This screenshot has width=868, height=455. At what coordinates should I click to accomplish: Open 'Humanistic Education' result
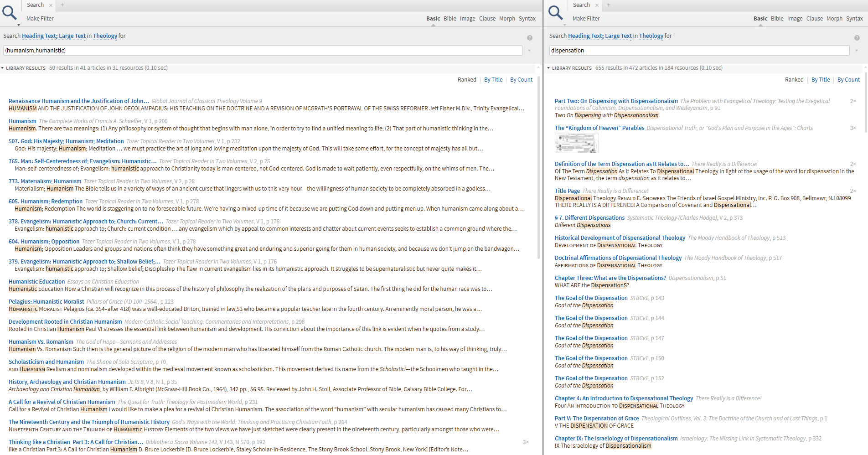click(x=37, y=282)
